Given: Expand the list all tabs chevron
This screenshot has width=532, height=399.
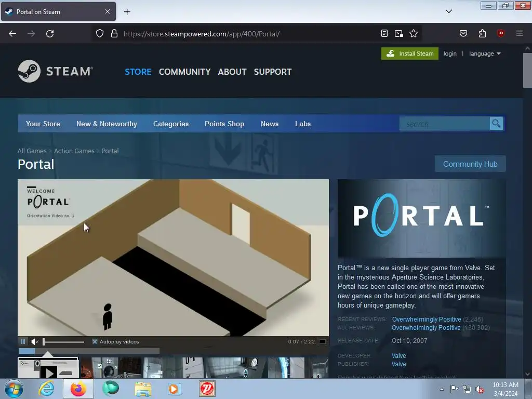Looking at the screenshot, I should tap(449, 11).
